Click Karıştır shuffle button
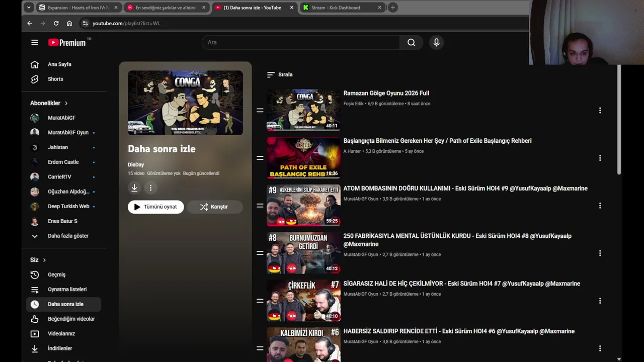The height and width of the screenshot is (362, 644). 215,207
